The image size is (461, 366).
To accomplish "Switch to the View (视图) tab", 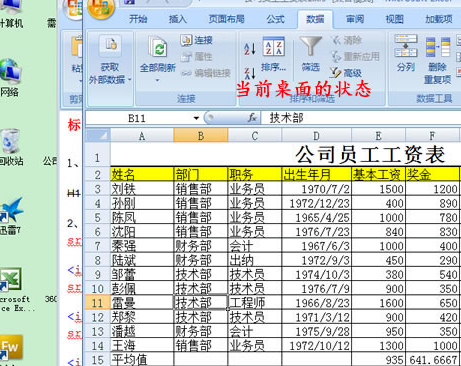I will point(394,19).
